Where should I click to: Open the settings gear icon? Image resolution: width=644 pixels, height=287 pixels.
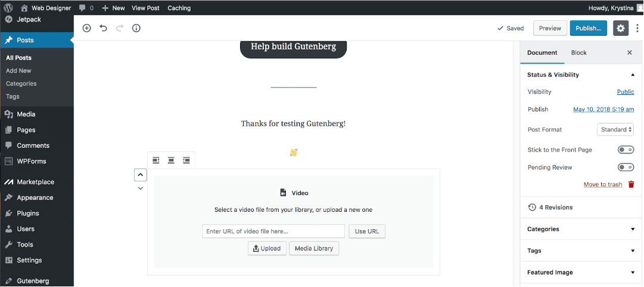(x=621, y=28)
